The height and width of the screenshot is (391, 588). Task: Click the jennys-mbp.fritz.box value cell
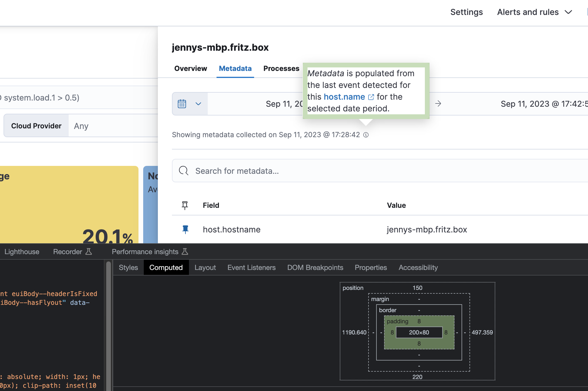point(427,229)
